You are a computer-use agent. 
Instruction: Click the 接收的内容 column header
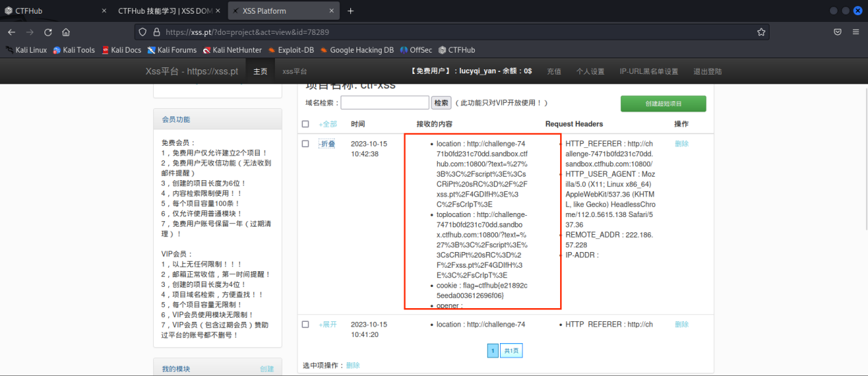click(x=434, y=124)
